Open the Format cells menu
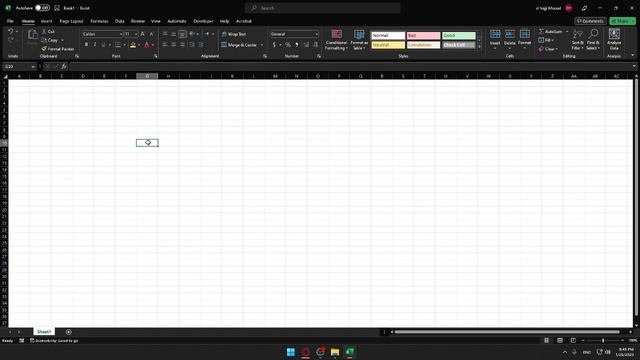 tap(524, 39)
